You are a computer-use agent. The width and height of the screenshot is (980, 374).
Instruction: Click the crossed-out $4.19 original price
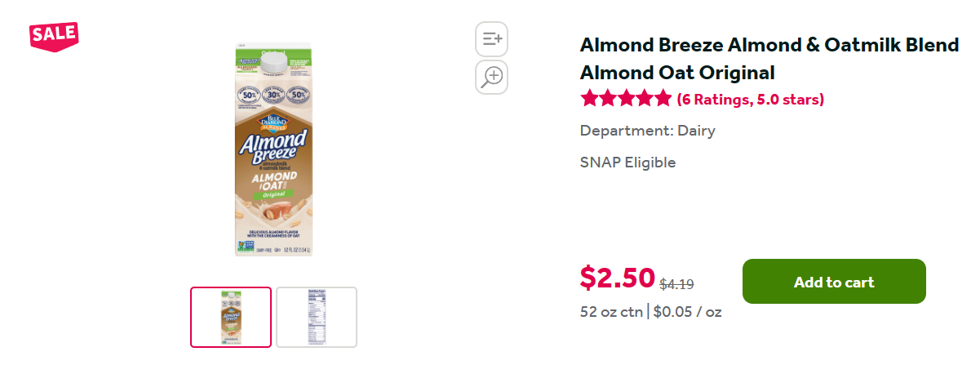coord(676,284)
